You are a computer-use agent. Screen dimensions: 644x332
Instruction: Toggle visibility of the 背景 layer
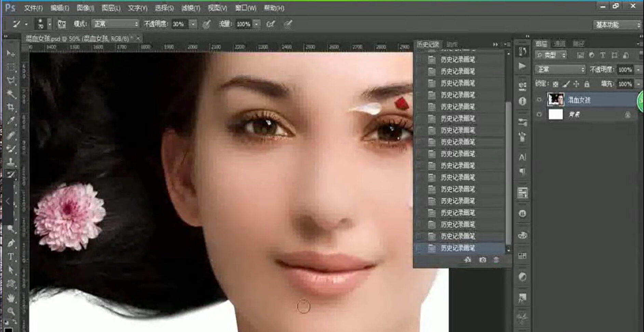[x=539, y=114]
